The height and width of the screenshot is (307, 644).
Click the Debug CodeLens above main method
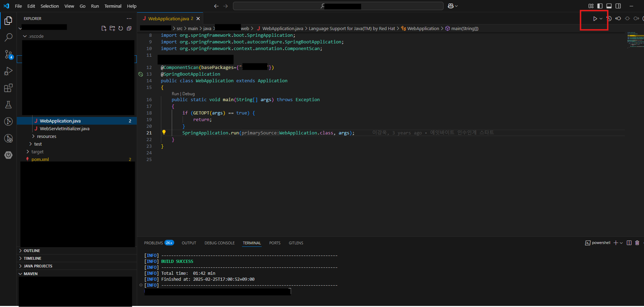[x=189, y=94]
